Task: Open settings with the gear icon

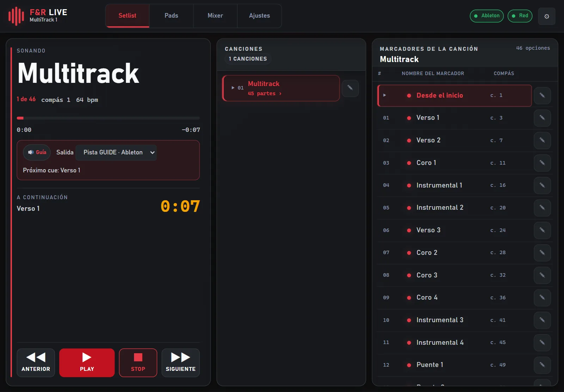Action: 546,16
